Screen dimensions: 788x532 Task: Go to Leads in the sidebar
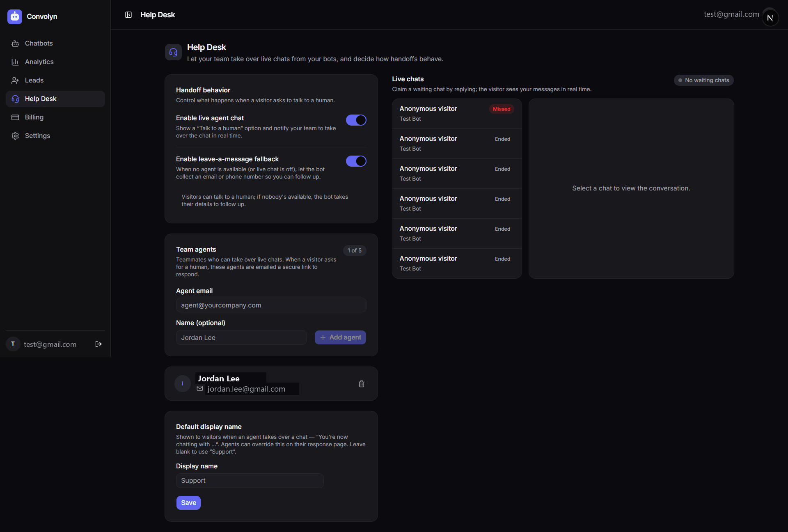55,80
